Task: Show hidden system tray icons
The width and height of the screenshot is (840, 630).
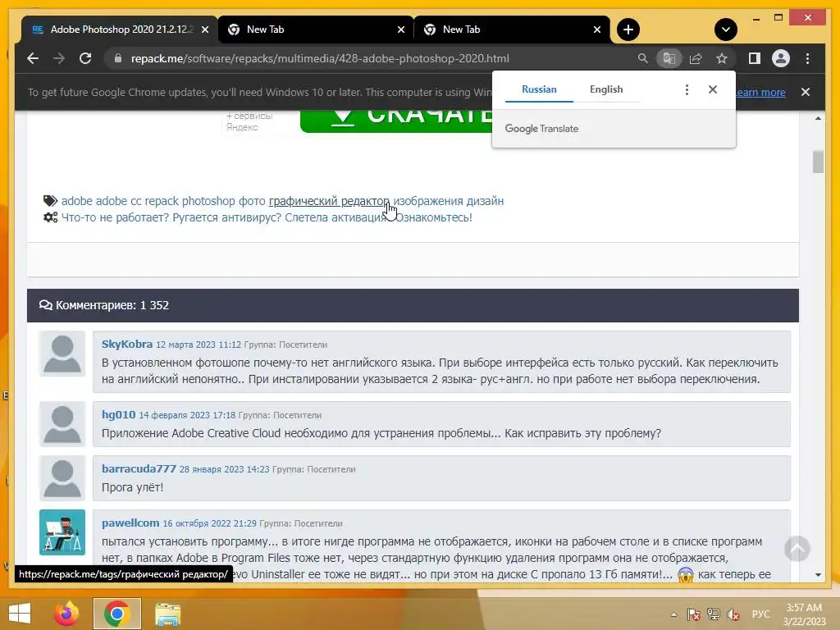Action: pyautogui.click(x=674, y=614)
